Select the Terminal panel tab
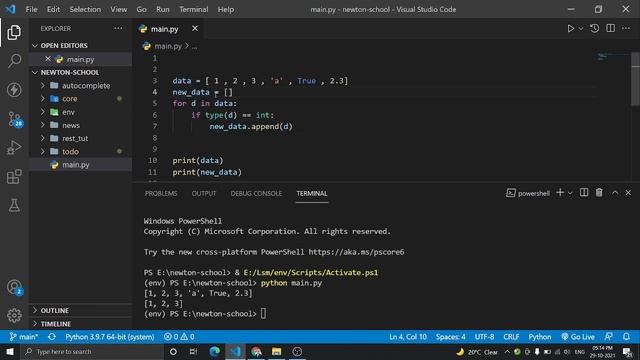Viewport: 640px width, 360px height. (312, 193)
